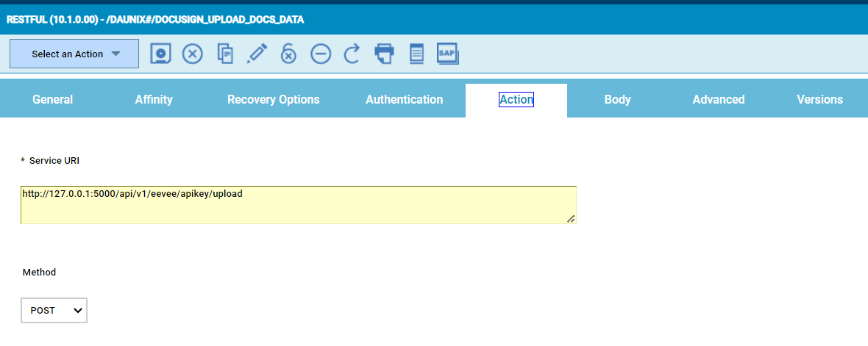Image resolution: width=868 pixels, height=346 pixels.
Task: Go to the Recovery Options tab
Action: point(274,99)
